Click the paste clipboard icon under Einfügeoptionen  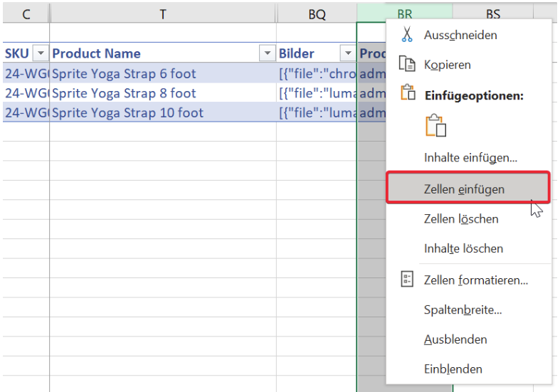point(435,126)
